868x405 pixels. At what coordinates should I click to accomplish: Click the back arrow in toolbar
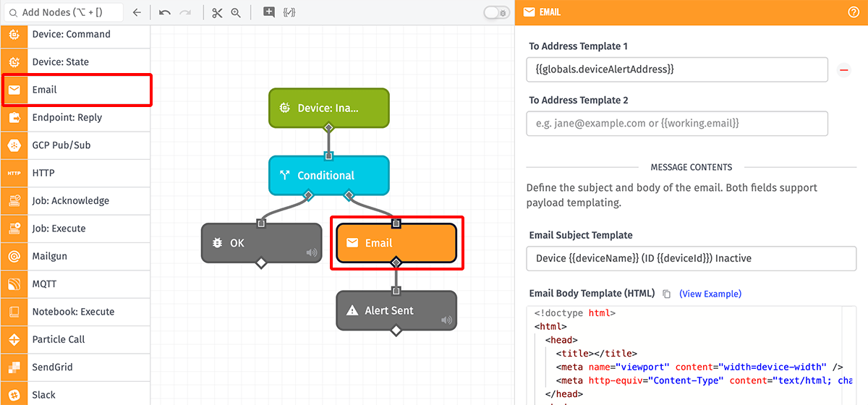137,12
